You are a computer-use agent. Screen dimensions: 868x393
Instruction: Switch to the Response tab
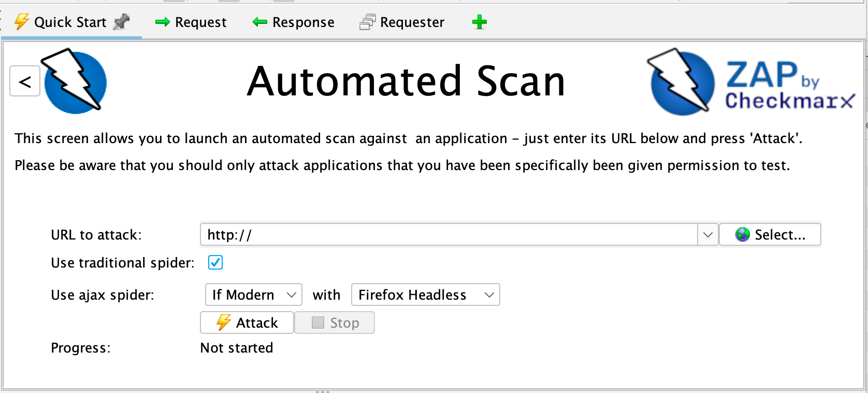(x=303, y=22)
